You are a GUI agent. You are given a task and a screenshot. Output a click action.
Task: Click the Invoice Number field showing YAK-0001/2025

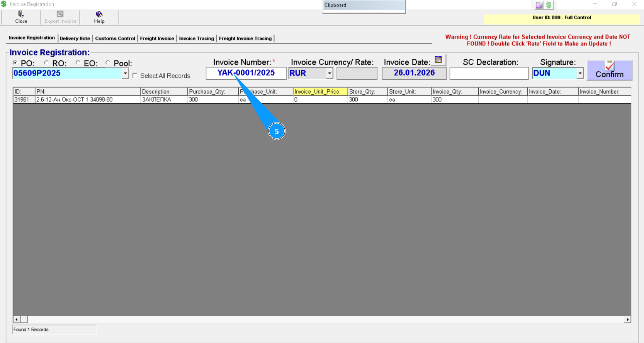click(246, 73)
